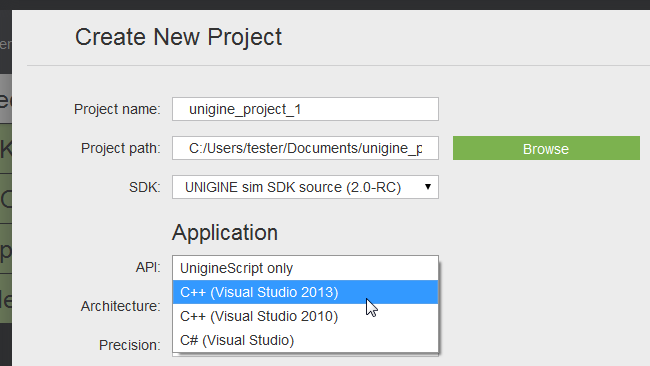Image resolution: width=650 pixels, height=366 pixels.
Task: Choose C++ (Visual Studio 2010) option
Action: [x=305, y=316]
